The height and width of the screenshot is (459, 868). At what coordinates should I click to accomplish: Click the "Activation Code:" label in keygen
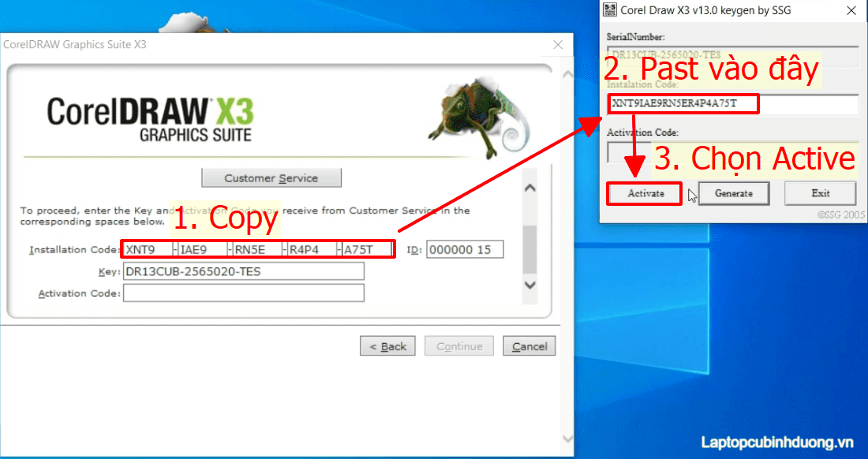tap(642, 132)
